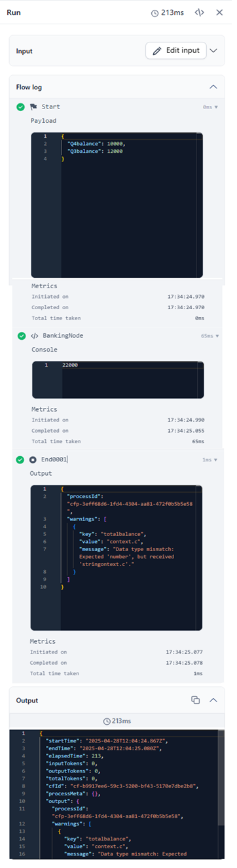
Task: Click the clock icon beside 213ms in header
Action: (x=155, y=12)
